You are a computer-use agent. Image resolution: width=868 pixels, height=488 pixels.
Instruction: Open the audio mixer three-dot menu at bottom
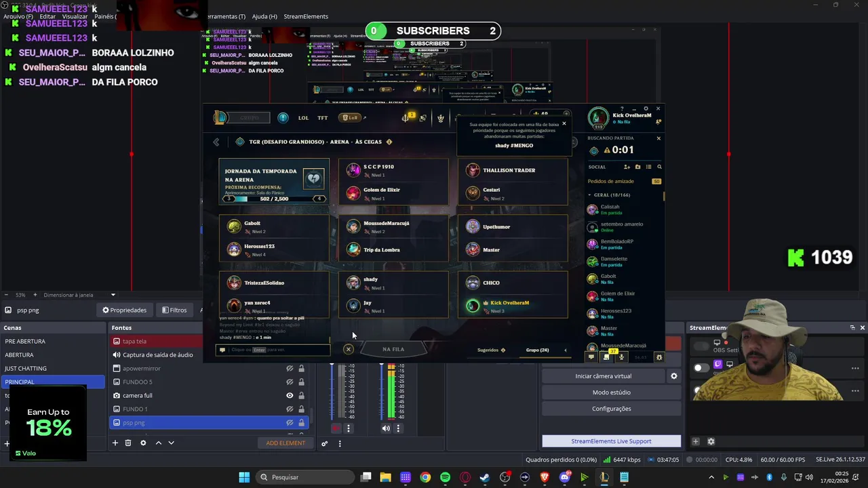click(340, 443)
